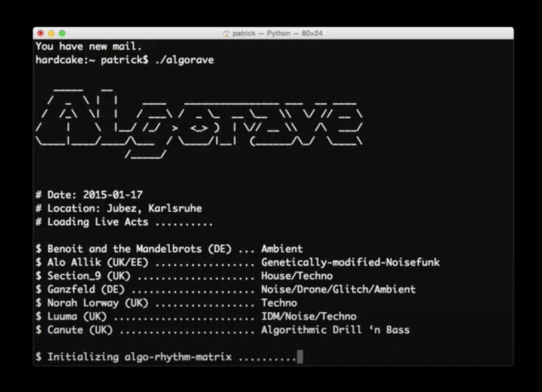Screen dimensions: 542x392
Task: Click the 'Loading Live Acts' line
Action: (98, 222)
